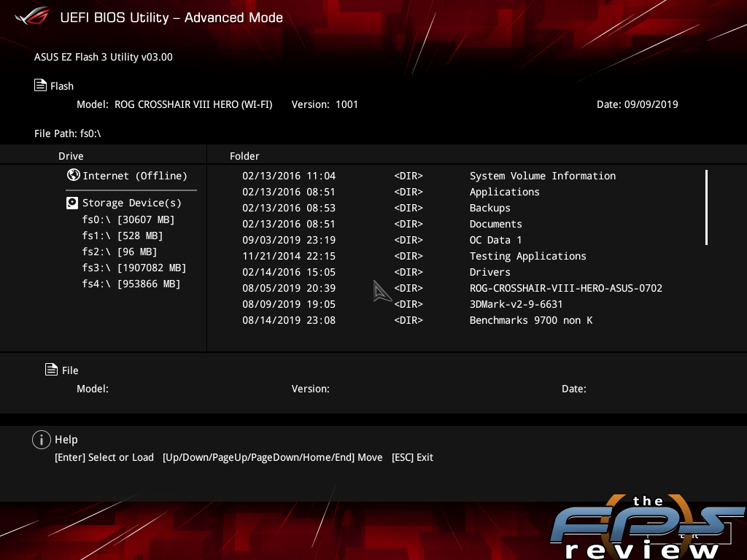Select the fs3:\ [1907082 MB] drive
Viewport: 747px width, 560px height.
[134, 268]
